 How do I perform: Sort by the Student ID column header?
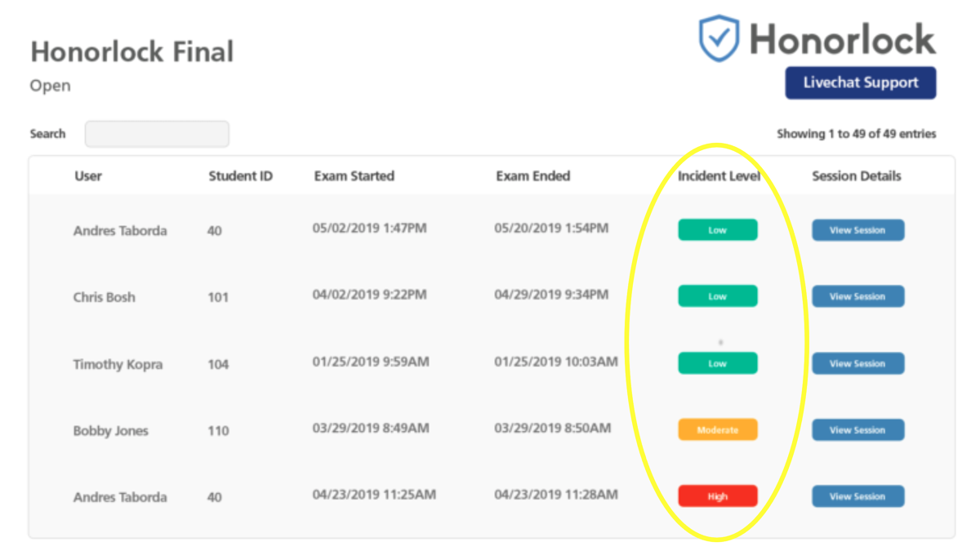click(240, 176)
